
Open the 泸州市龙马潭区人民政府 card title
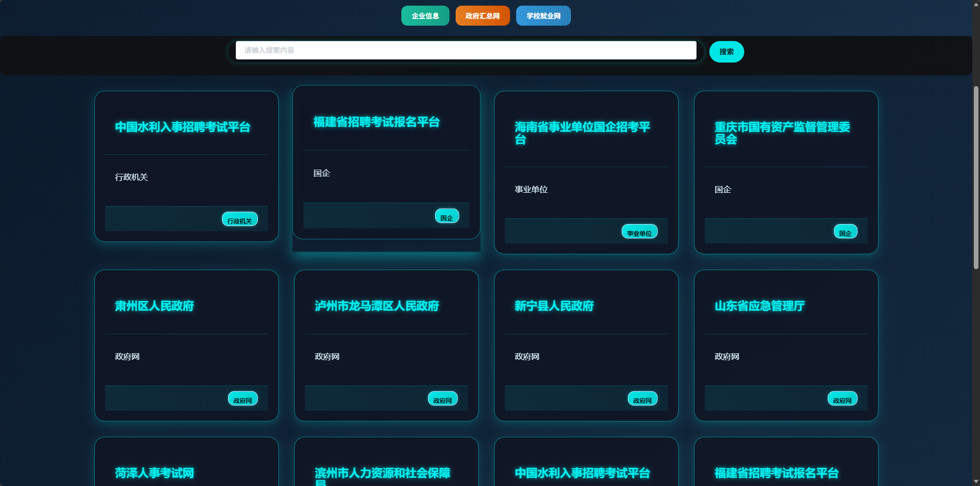(377, 306)
